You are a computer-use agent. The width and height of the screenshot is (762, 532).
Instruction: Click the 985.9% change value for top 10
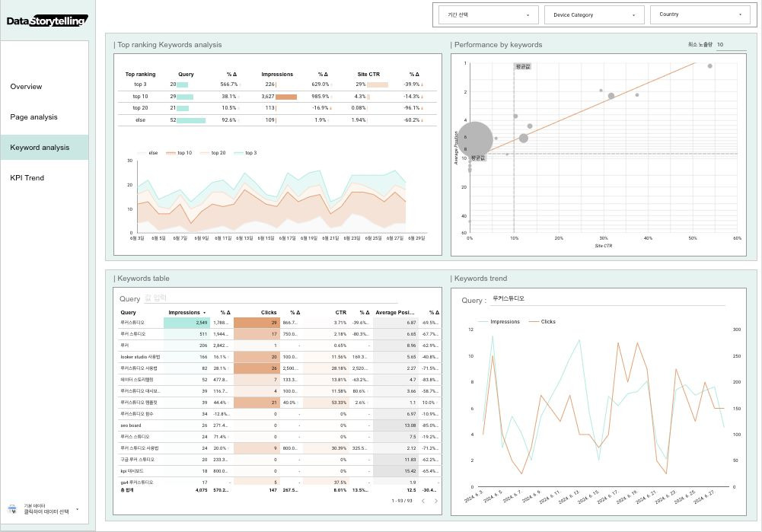tap(320, 97)
